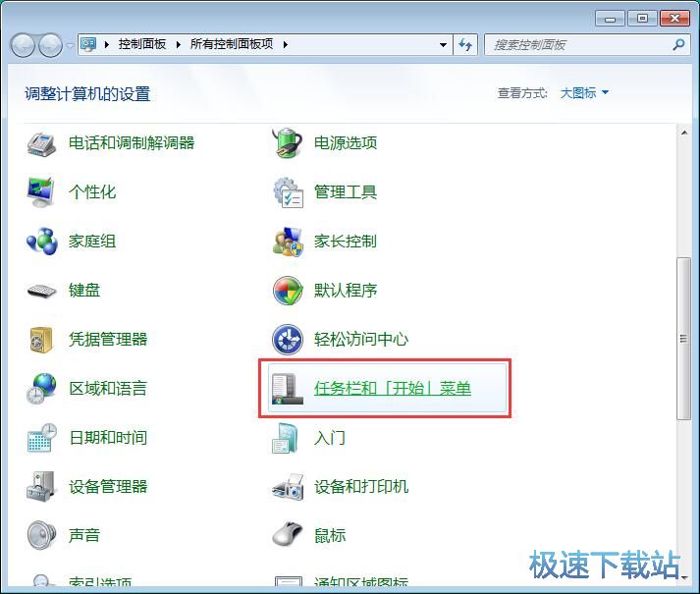The height and width of the screenshot is (594, 700).
Task: Expand the arrow after 所有控制面板项 breadcrumb
Action: tap(286, 44)
